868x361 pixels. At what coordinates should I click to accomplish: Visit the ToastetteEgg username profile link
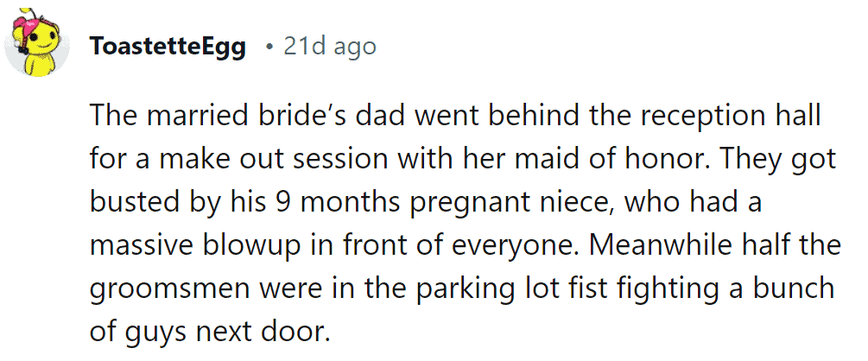click(x=168, y=47)
